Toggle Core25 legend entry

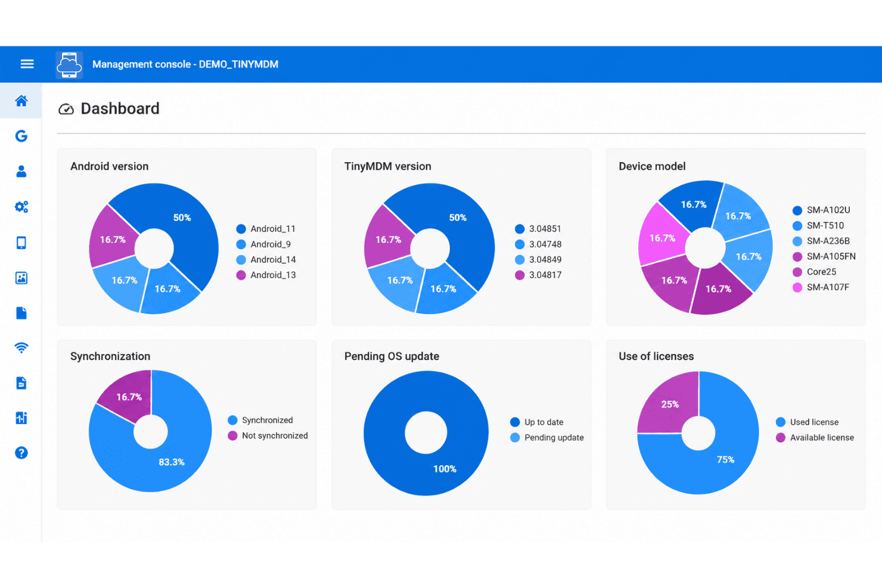[814, 272]
